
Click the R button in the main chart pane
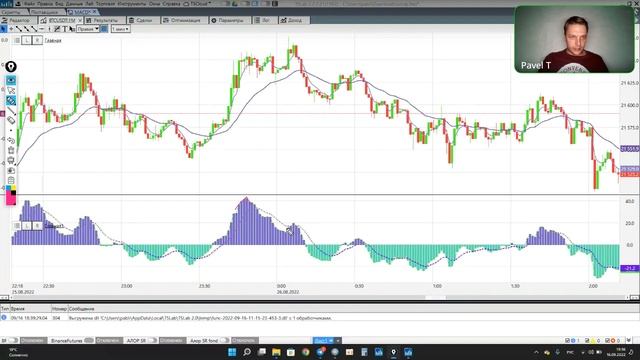(37, 40)
